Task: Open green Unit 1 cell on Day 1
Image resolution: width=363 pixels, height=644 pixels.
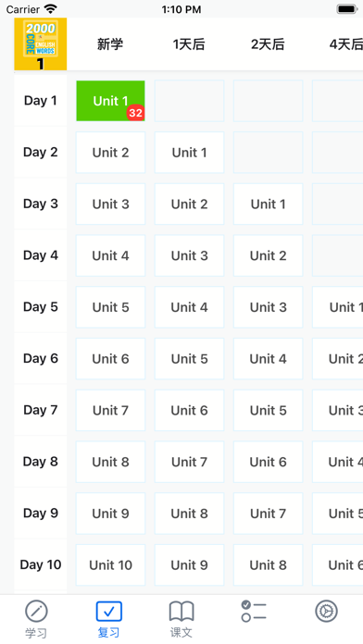Action: [x=110, y=101]
